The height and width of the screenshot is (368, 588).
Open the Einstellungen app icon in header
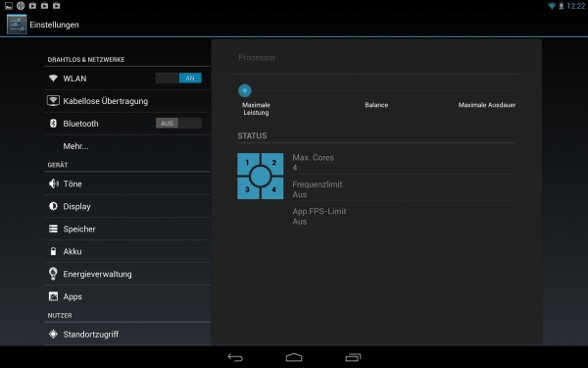17,25
